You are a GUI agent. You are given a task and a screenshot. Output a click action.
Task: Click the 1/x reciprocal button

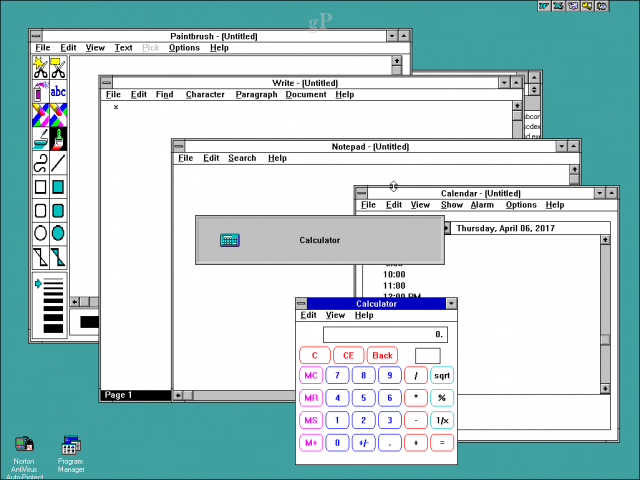click(442, 420)
